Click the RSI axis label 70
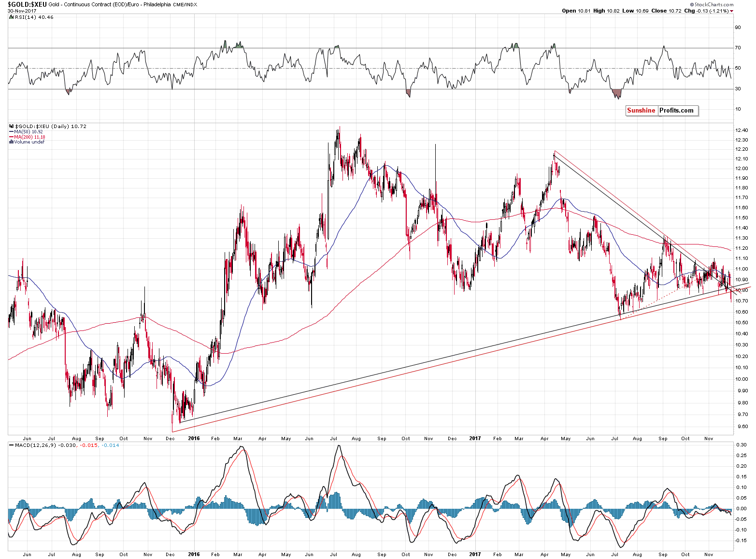The height and width of the screenshot is (559, 756). pyautogui.click(x=738, y=47)
